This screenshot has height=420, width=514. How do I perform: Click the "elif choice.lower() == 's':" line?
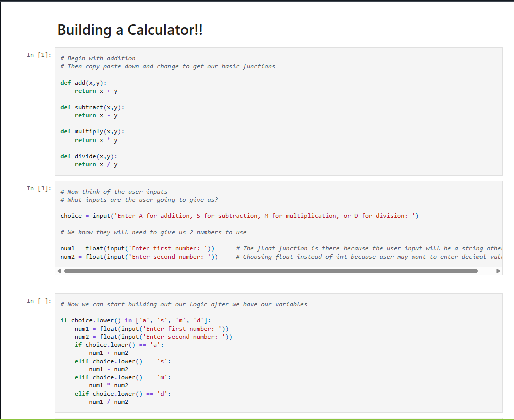(123, 361)
